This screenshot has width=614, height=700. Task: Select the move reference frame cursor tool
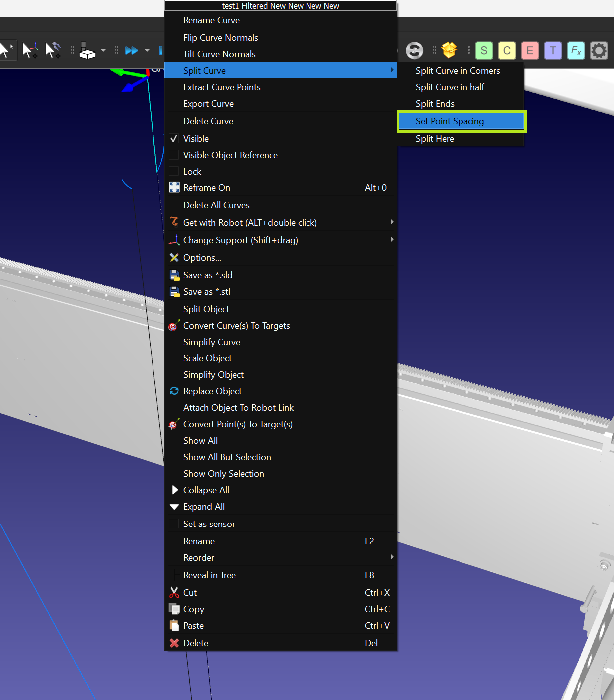[30, 50]
